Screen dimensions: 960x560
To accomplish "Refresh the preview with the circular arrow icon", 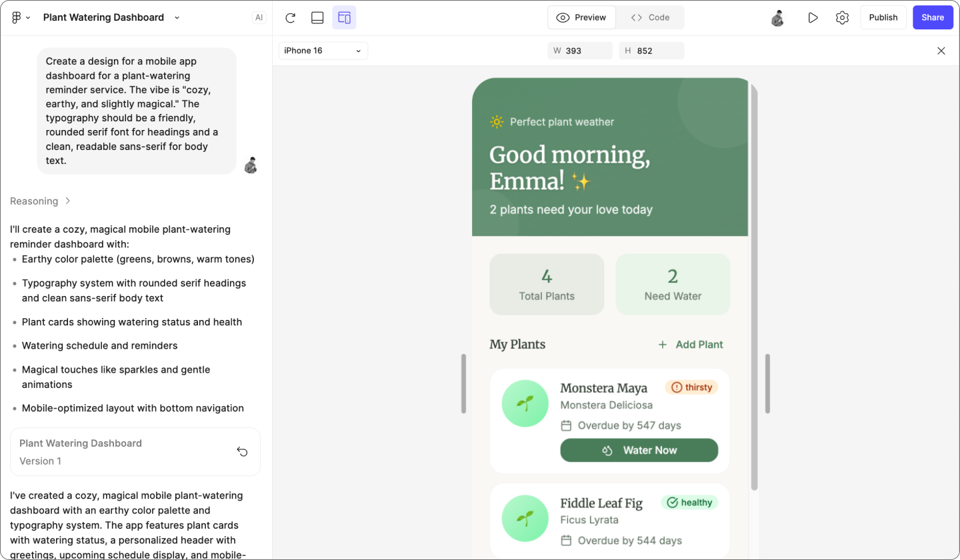I will (290, 17).
